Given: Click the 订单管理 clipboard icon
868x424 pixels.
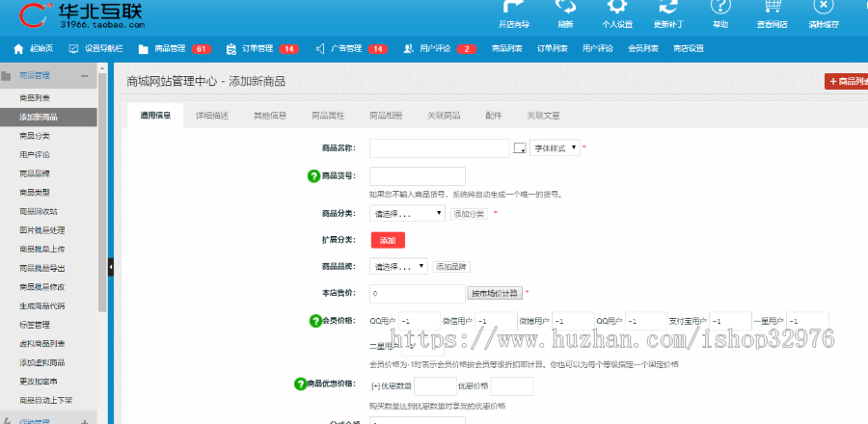Looking at the screenshot, I should point(231,48).
